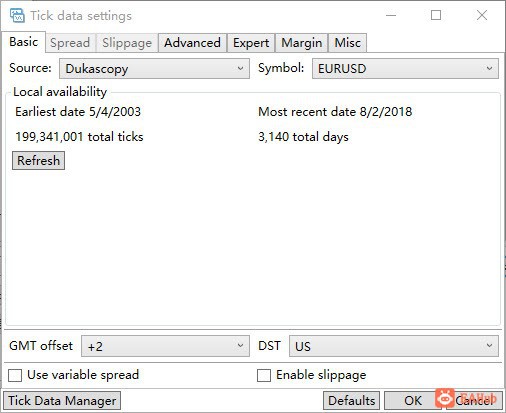The image size is (506, 413).
Task: Click the 'Local availability' group label
Action: coord(60,92)
